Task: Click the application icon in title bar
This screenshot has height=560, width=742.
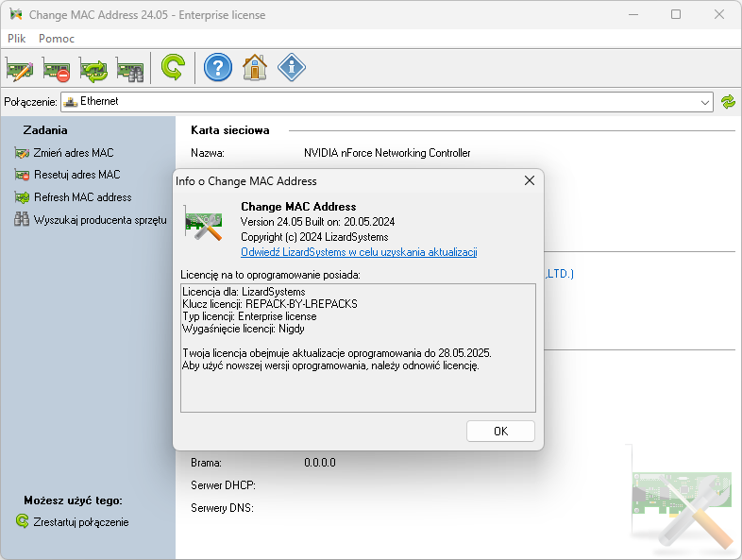Action: coord(16,14)
